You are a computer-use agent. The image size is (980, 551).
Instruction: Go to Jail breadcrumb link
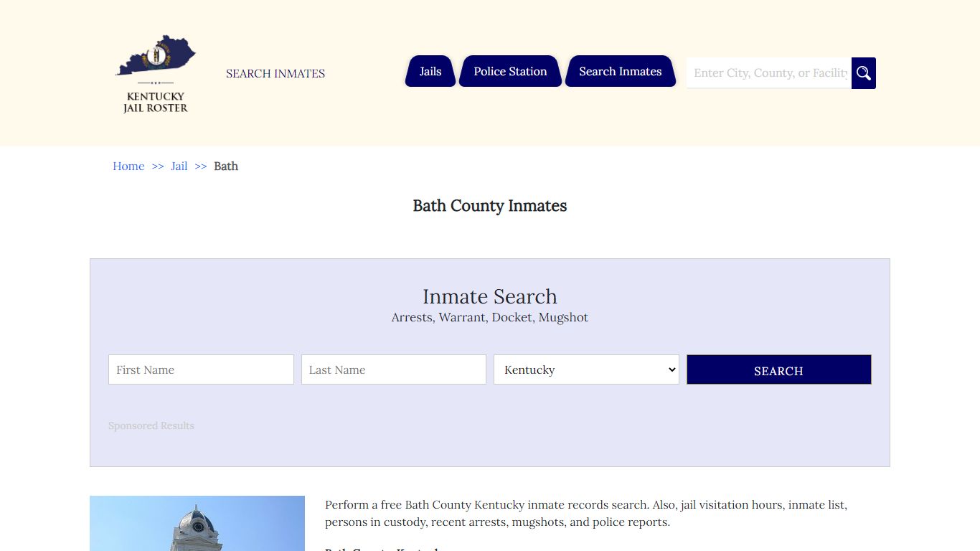point(179,166)
